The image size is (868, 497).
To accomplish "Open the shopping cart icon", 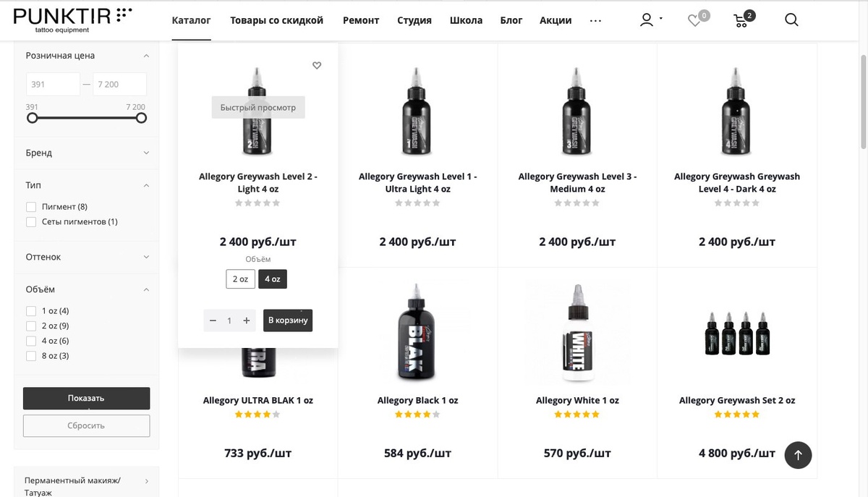I will point(741,20).
